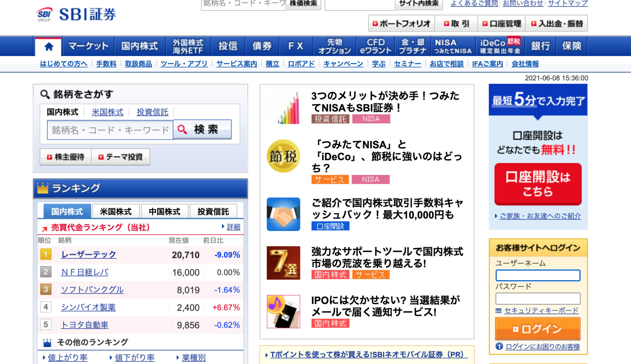The height and width of the screenshot is (364, 631).
Task: Open ポートフォリオ from the header
Action: point(401,23)
